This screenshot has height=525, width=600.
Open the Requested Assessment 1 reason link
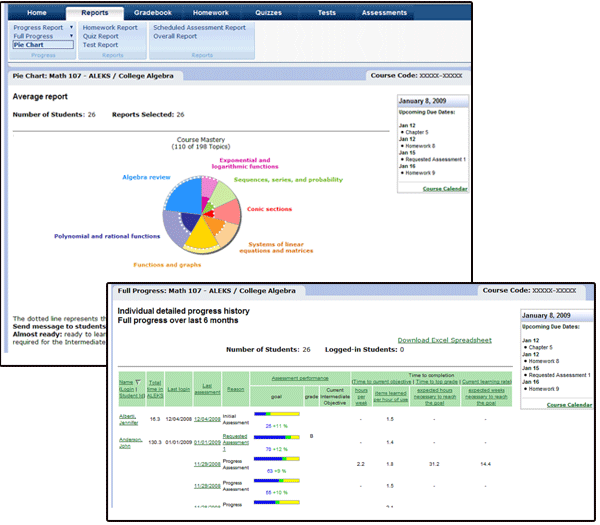(x=236, y=442)
